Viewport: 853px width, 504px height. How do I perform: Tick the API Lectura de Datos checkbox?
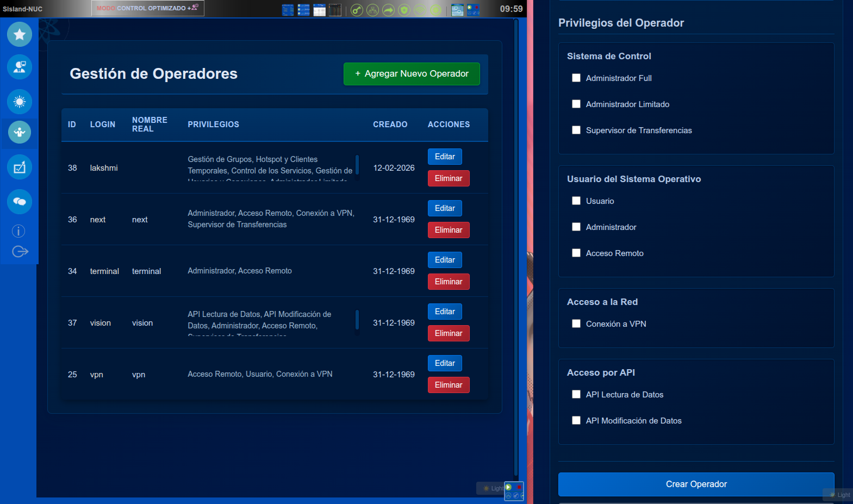576,395
